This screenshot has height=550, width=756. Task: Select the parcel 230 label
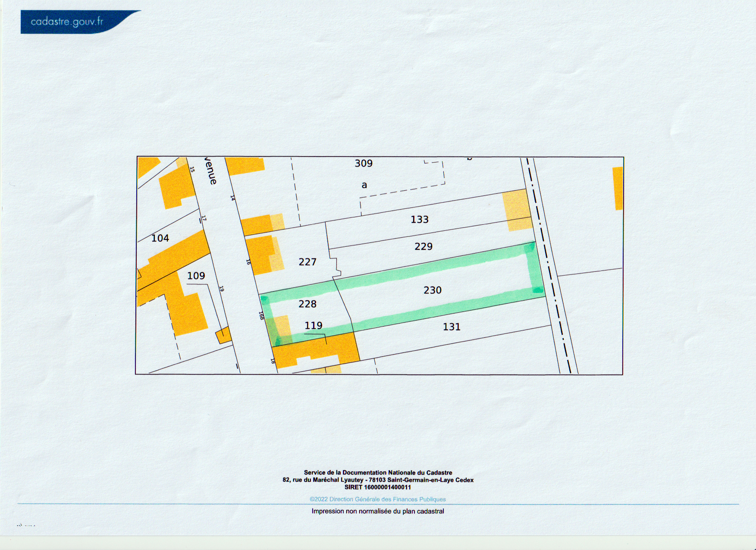(x=432, y=290)
